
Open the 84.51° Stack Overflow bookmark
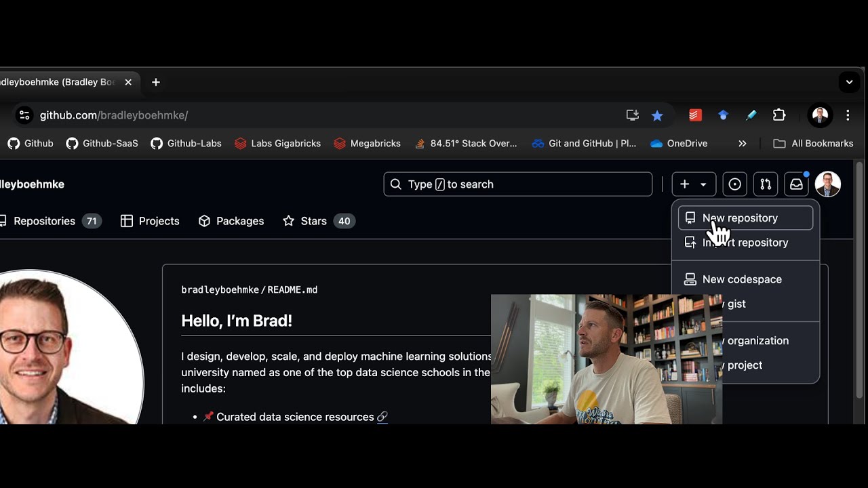[465, 144]
